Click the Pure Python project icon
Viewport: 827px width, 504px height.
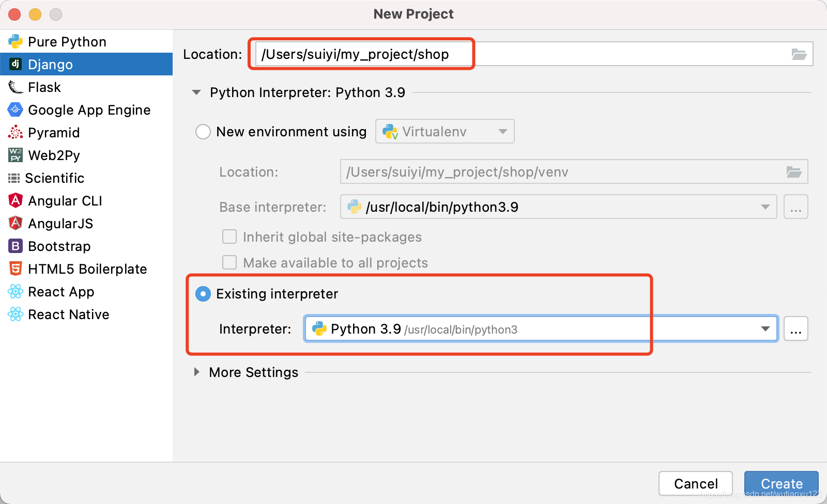point(16,41)
